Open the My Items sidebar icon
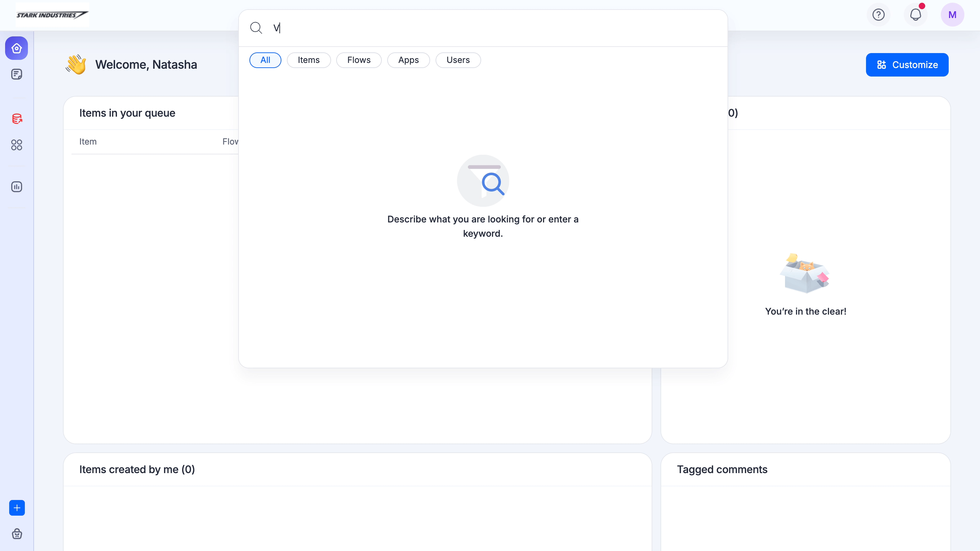 (x=16, y=74)
